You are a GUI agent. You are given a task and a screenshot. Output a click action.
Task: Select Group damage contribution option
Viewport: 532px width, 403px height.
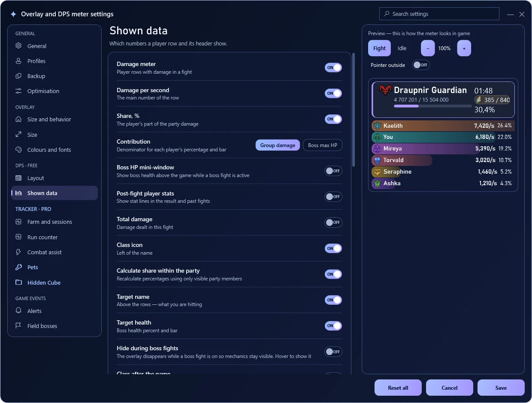click(x=278, y=145)
